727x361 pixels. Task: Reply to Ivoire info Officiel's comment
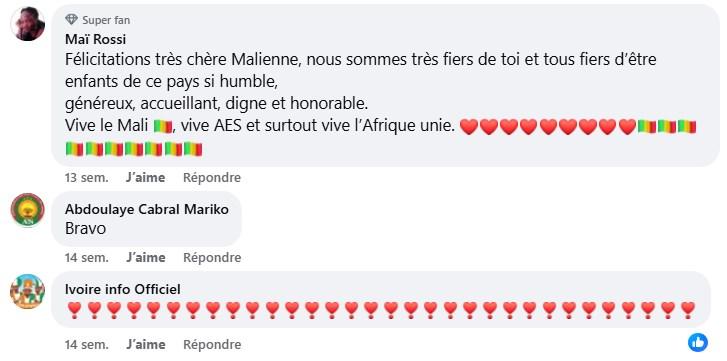coord(212,345)
